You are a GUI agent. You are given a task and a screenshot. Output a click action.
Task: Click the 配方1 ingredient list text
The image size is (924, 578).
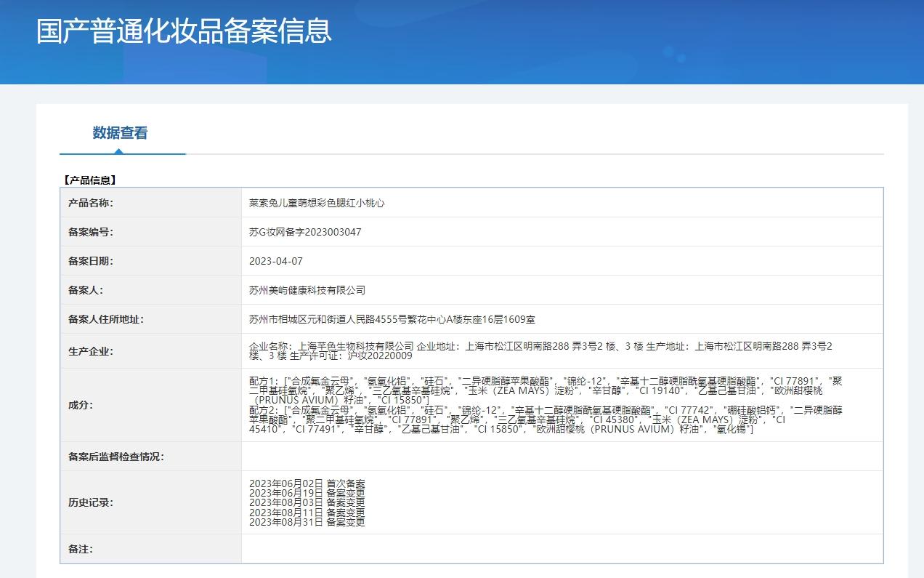545,390
